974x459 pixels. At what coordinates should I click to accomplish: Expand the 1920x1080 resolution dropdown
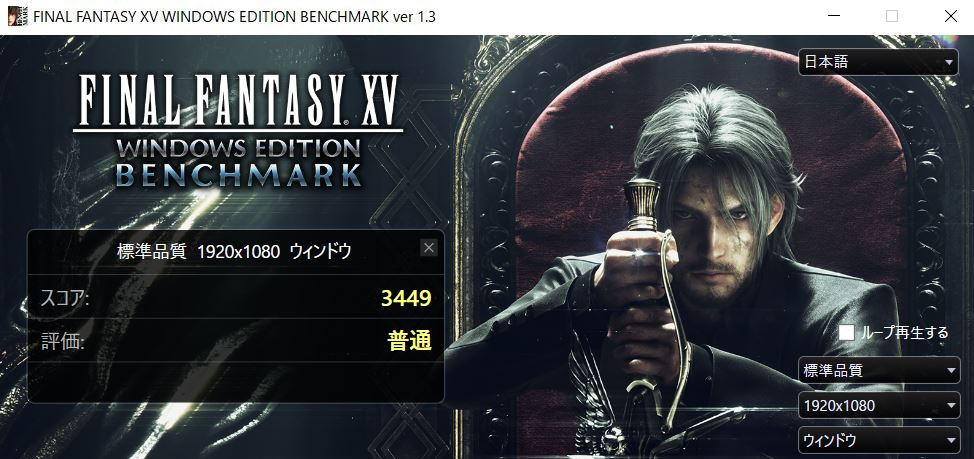coord(880,406)
